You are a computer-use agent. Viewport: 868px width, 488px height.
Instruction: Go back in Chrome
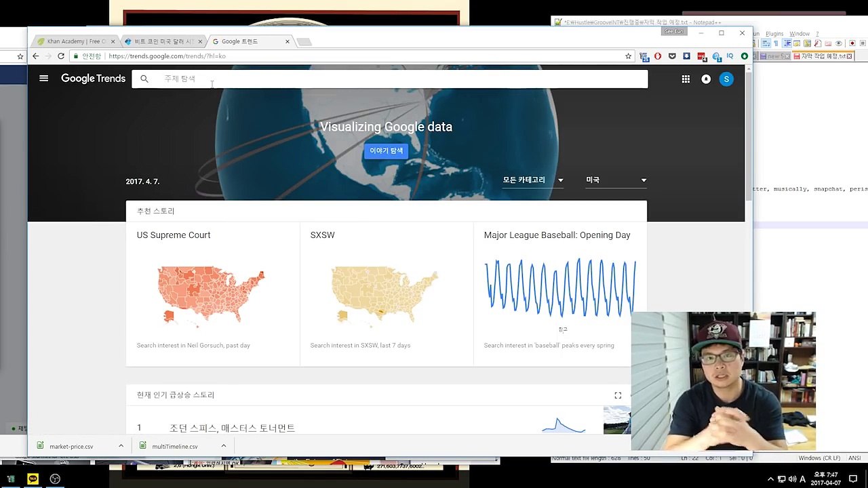click(x=36, y=56)
